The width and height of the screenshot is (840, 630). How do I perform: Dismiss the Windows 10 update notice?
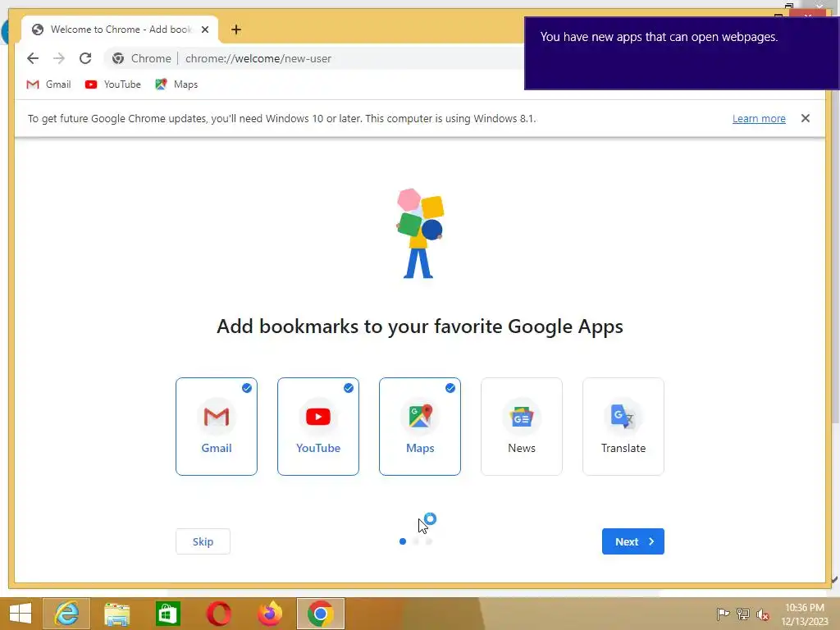[x=806, y=118]
